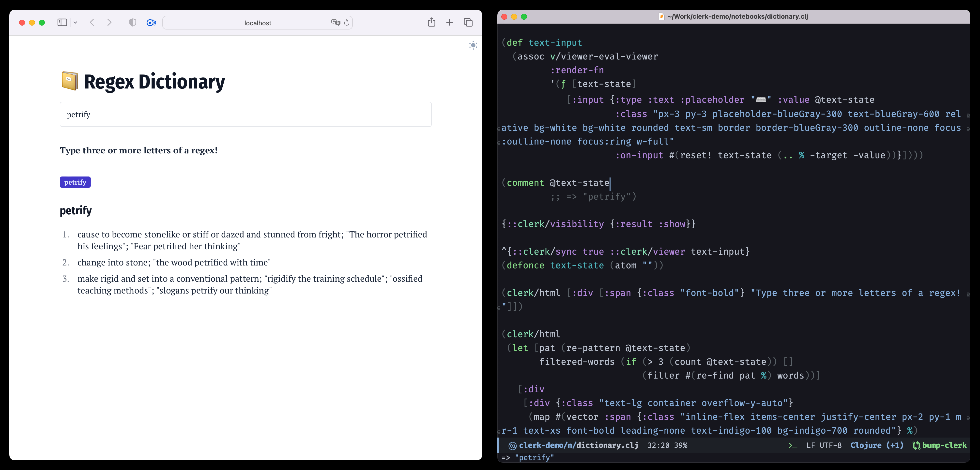Toggle dark mode with sun icon
Viewport: 980px width, 470px height.
(x=473, y=45)
